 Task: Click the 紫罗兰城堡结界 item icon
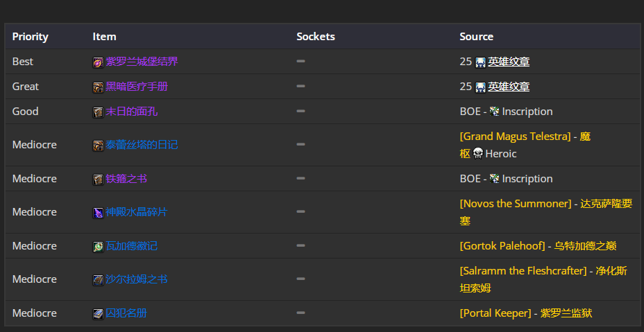tap(98, 62)
